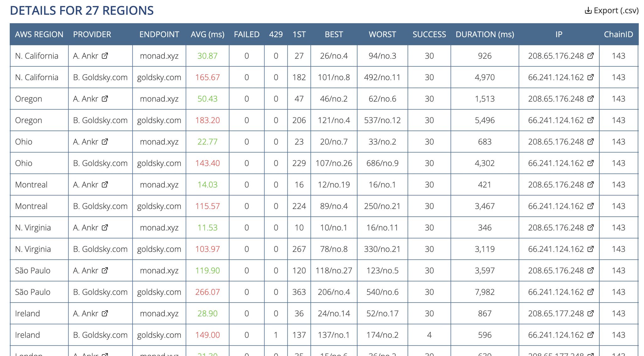
Task: Click the AWS REGION column header
Action: 39,34
